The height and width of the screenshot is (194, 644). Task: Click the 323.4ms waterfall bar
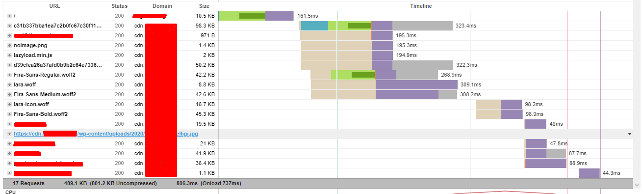coord(376,26)
